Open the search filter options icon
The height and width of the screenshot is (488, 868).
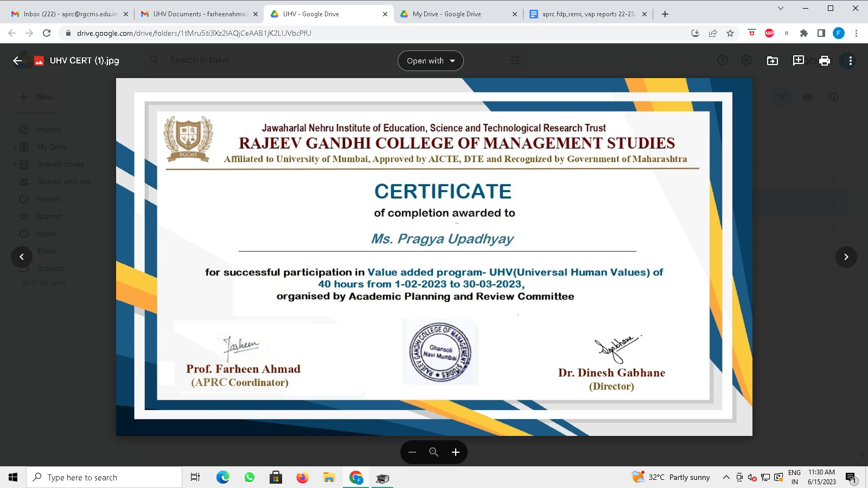point(515,60)
